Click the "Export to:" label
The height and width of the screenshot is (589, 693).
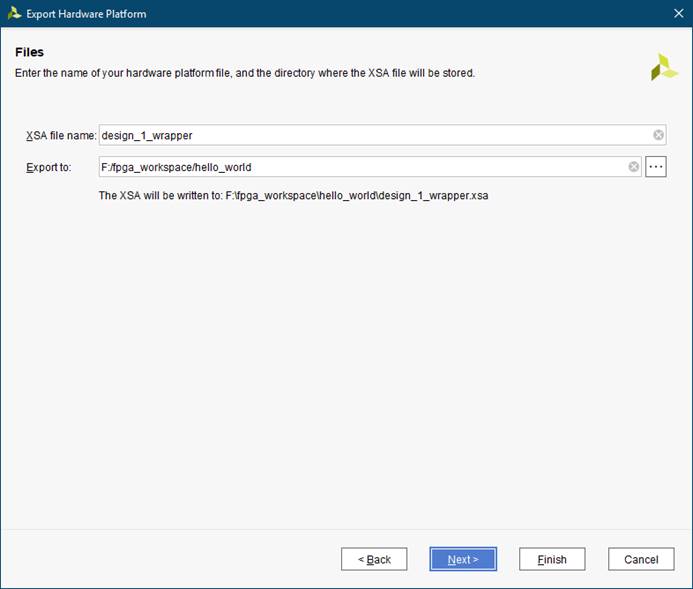coord(49,167)
